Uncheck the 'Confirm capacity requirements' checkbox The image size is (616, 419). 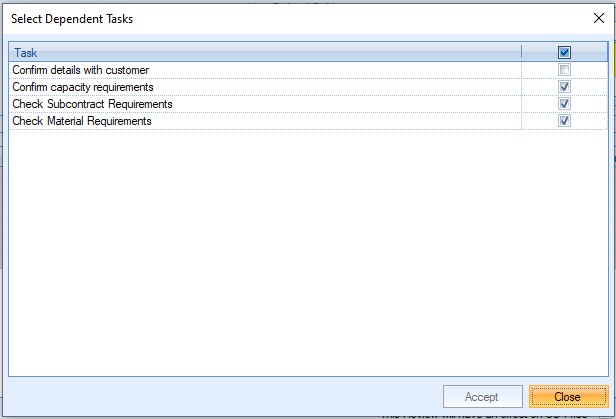pyautogui.click(x=565, y=87)
